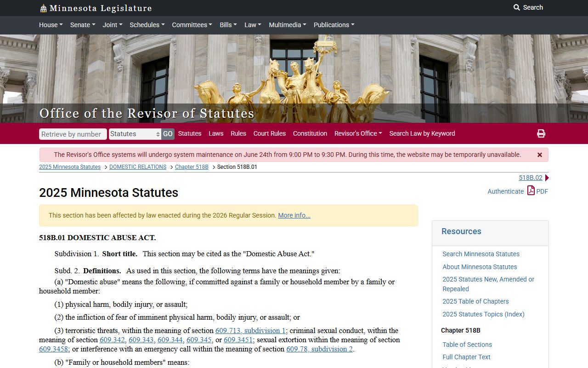Open 2025 Statutes Topics (Index) link
Image resolution: width=588 pixels, height=368 pixels.
(483, 314)
